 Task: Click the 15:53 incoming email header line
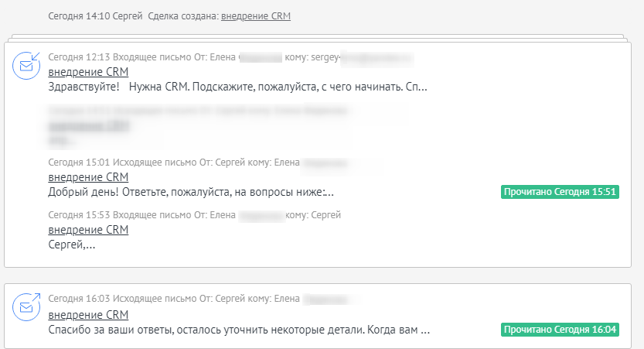tap(194, 215)
